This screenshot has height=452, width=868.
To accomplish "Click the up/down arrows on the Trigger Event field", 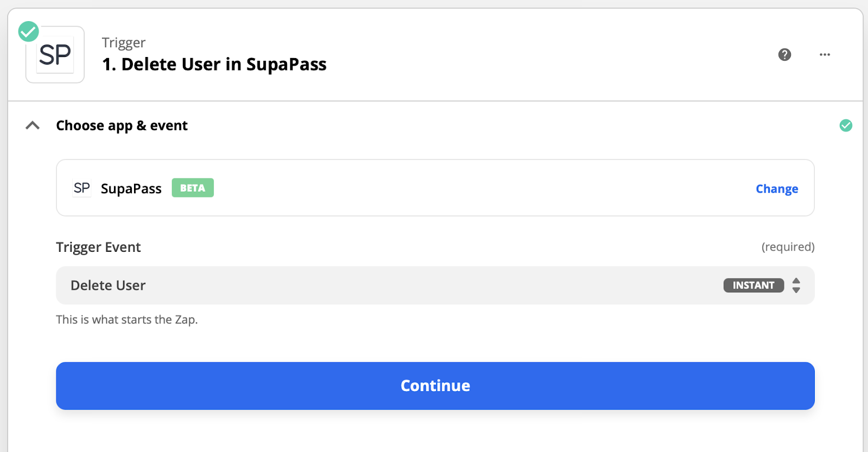I will pos(796,285).
